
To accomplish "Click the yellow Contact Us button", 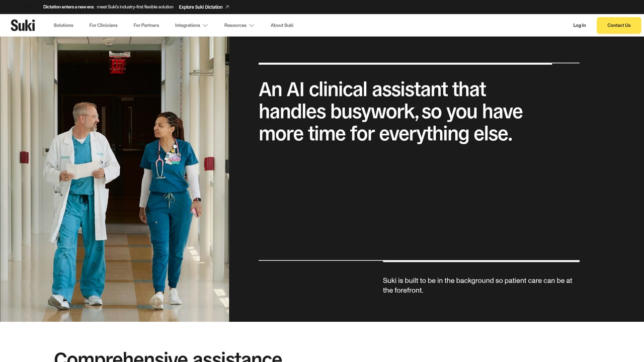I will pos(619,25).
